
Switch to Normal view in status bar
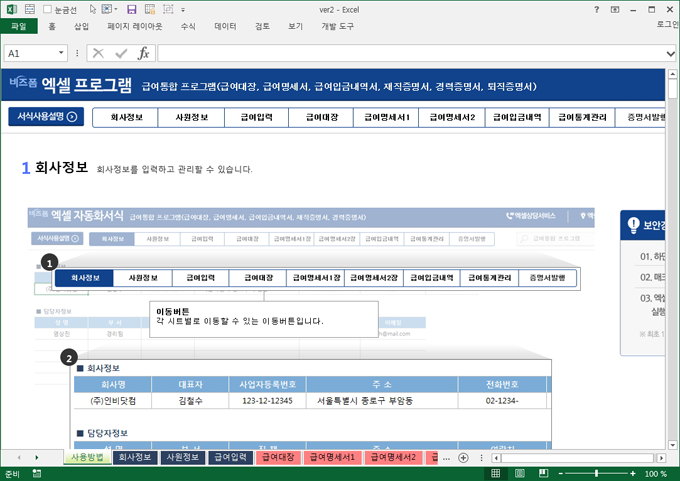pyautogui.click(x=496, y=473)
